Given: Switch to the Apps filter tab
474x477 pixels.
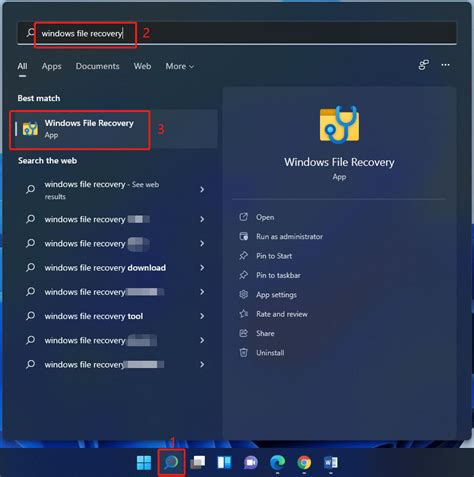Looking at the screenshot, I should pyautogui.click(x=52, y=66).
